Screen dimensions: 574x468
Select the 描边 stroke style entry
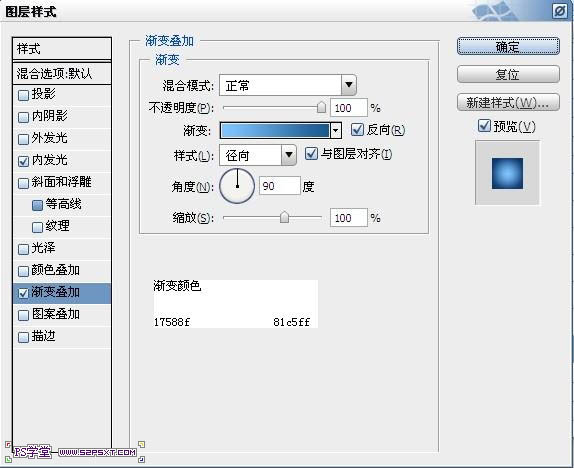point(62,337)
